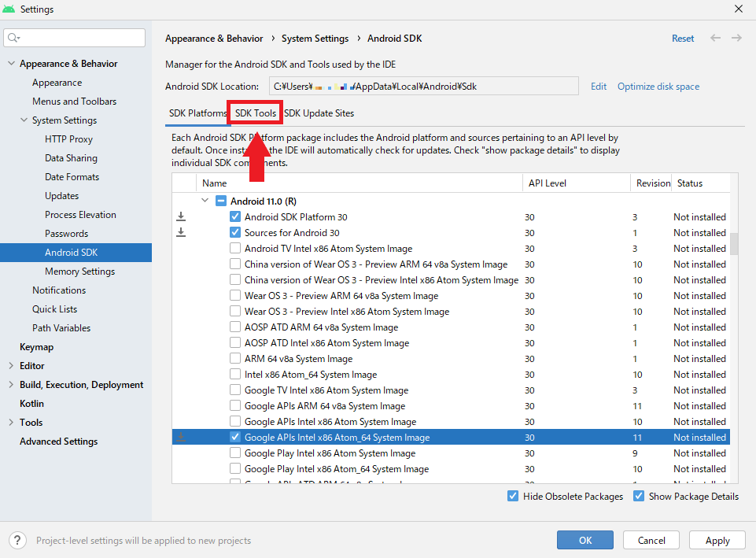Click the forward navigation arrow
756x558 pixels.
pos(736,38)
